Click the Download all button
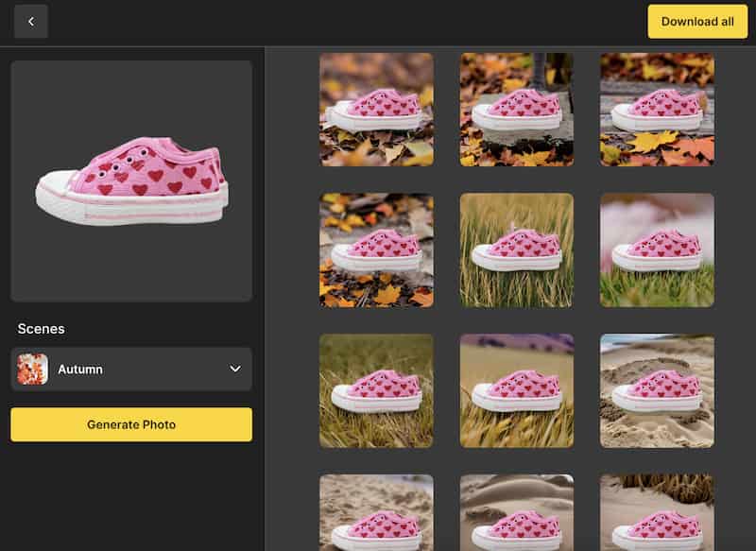 point(696,21)
